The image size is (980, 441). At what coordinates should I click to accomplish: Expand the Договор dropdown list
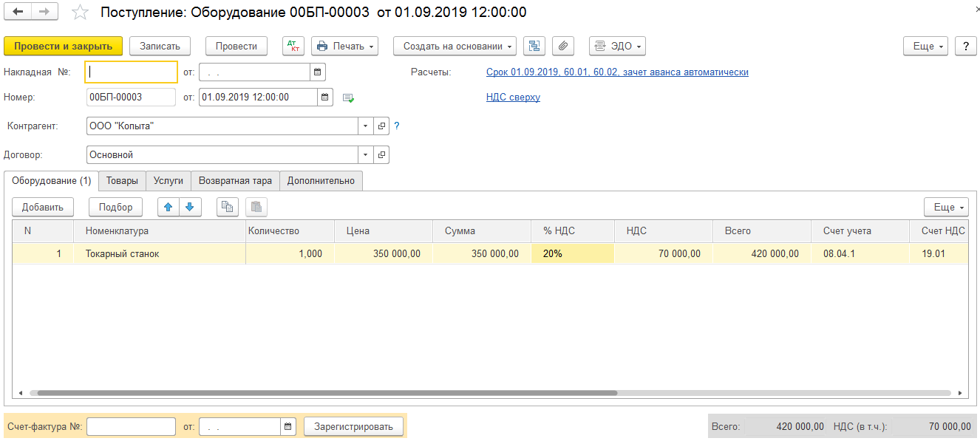coord(366,155)
